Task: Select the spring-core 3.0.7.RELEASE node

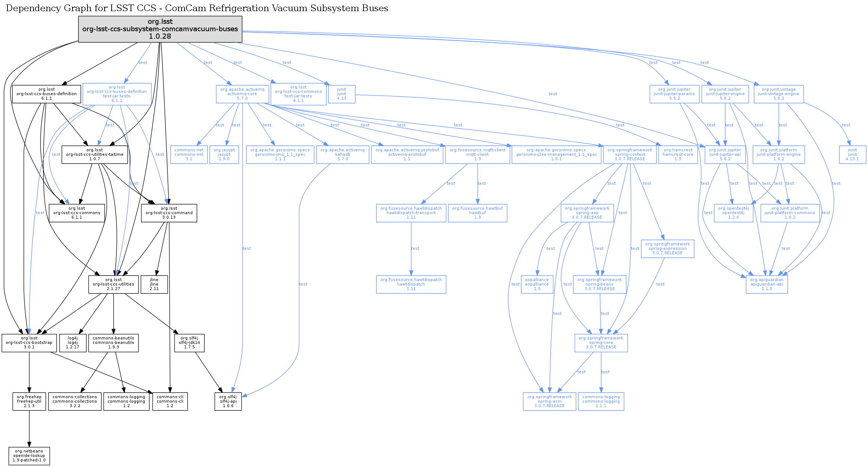Action: pos(601,343)
